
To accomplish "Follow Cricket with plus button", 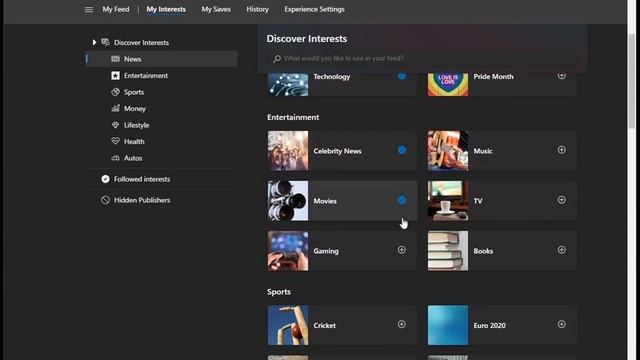I will point(402,324).
